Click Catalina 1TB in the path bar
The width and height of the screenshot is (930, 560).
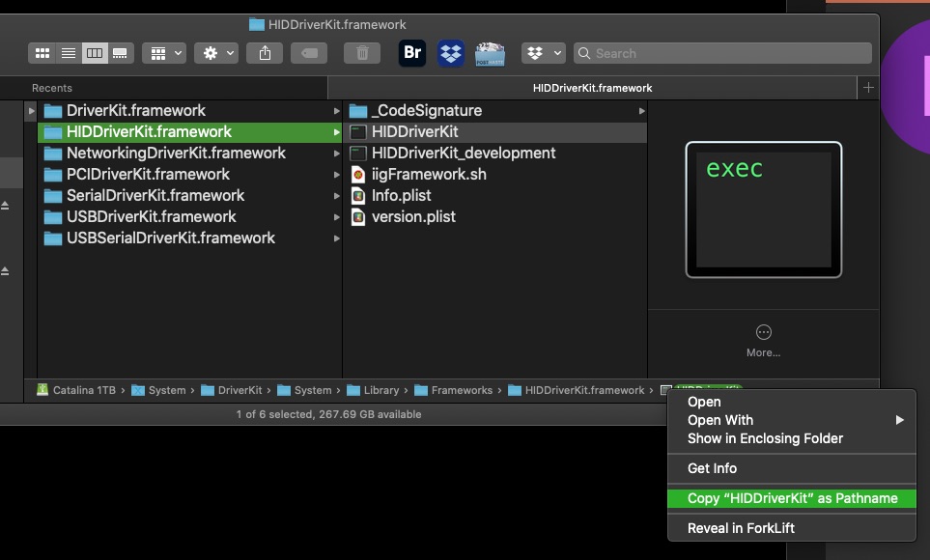pos(76,390)
